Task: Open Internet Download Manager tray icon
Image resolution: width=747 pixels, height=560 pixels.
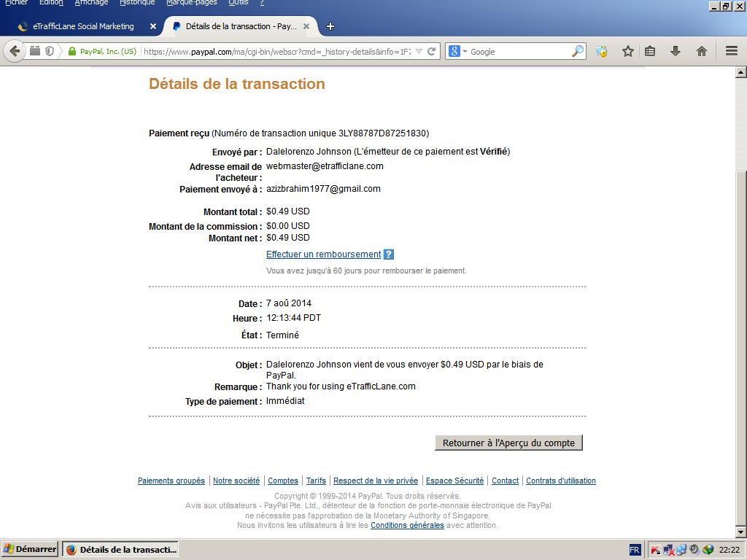Action: pos(708,550)
